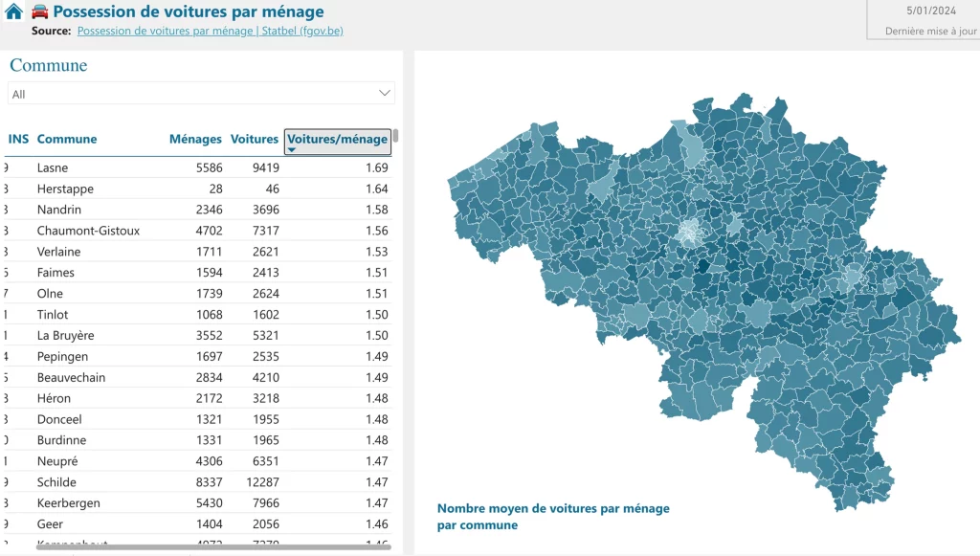Screen dimensions: 980x556
Task: Click the light Brussels area on the map
Action: (688, 233)
